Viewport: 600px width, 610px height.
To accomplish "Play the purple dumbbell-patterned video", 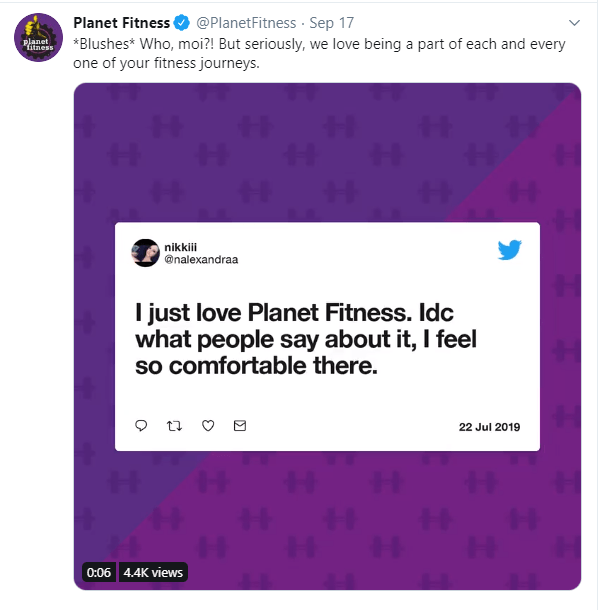I will [327, 336].
